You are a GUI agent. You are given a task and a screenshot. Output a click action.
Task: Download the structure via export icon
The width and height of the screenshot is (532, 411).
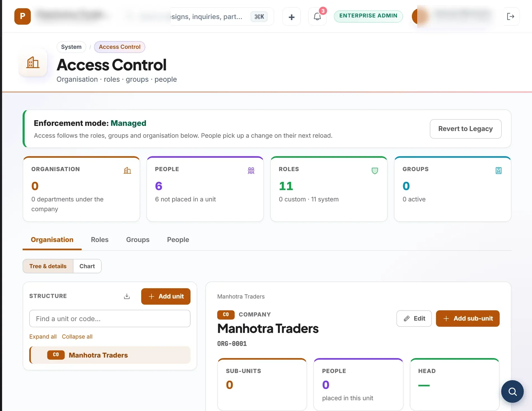point(127,296)
